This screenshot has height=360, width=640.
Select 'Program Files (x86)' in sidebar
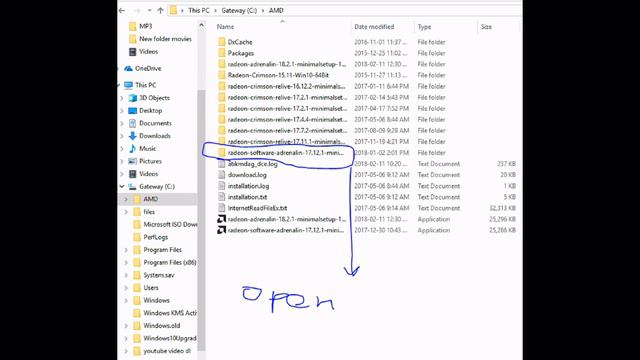coord(170,262)
